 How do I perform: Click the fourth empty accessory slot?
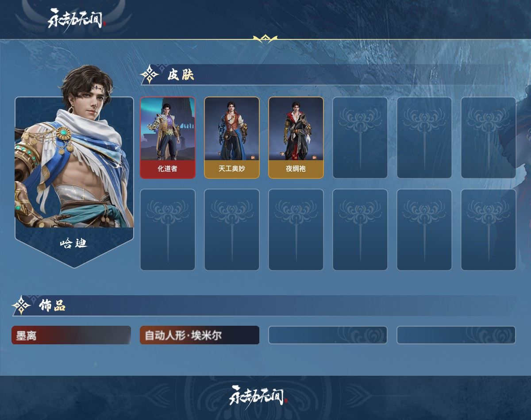[x=456, y=335]
